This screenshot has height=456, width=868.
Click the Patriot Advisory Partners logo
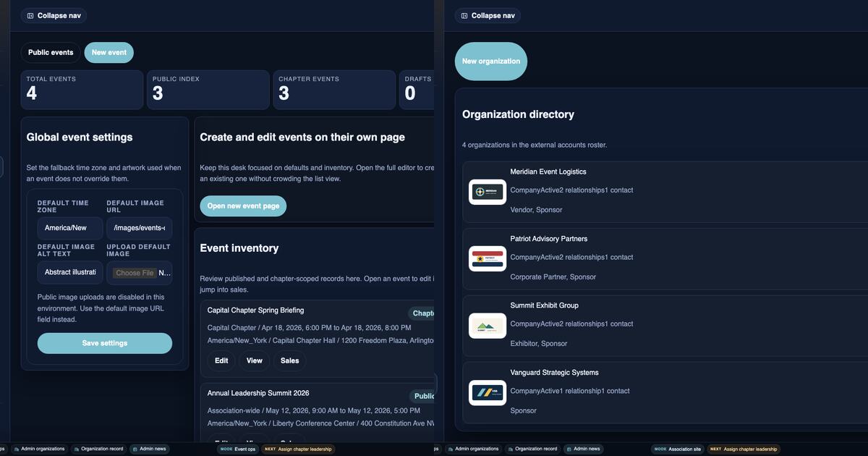(x=487, y=258)
